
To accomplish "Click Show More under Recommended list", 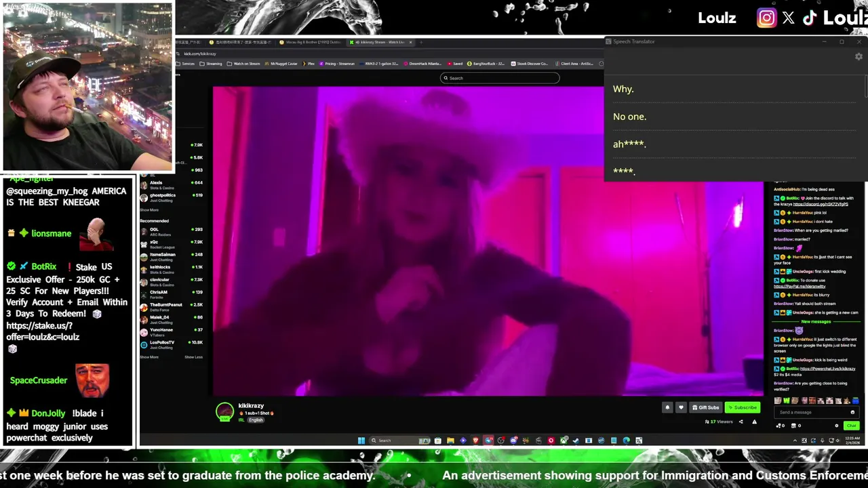I will pos(149,357).
